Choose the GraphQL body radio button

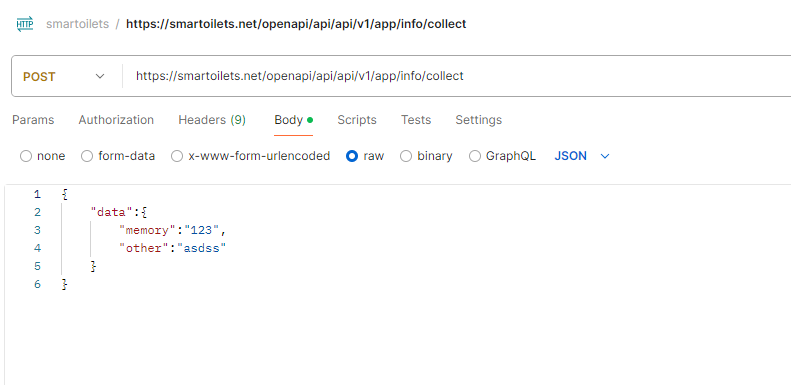coord(475,156)
